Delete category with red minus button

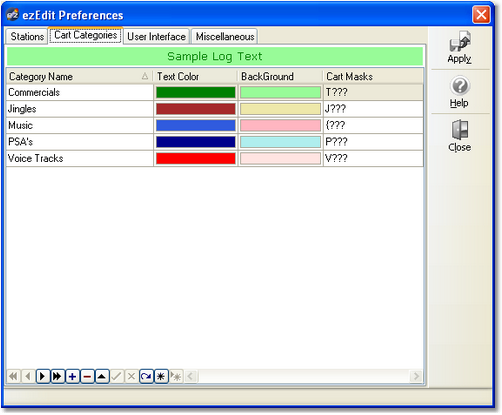87,377
